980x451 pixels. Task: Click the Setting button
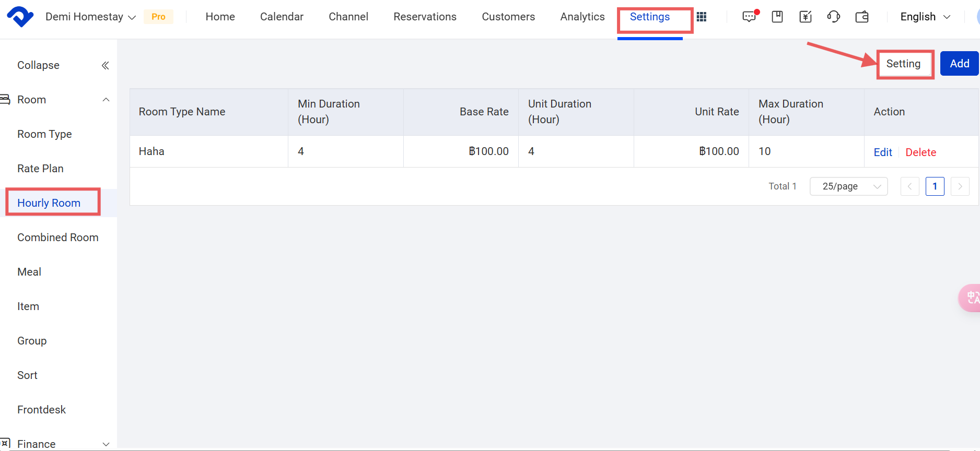coord(903,64)
